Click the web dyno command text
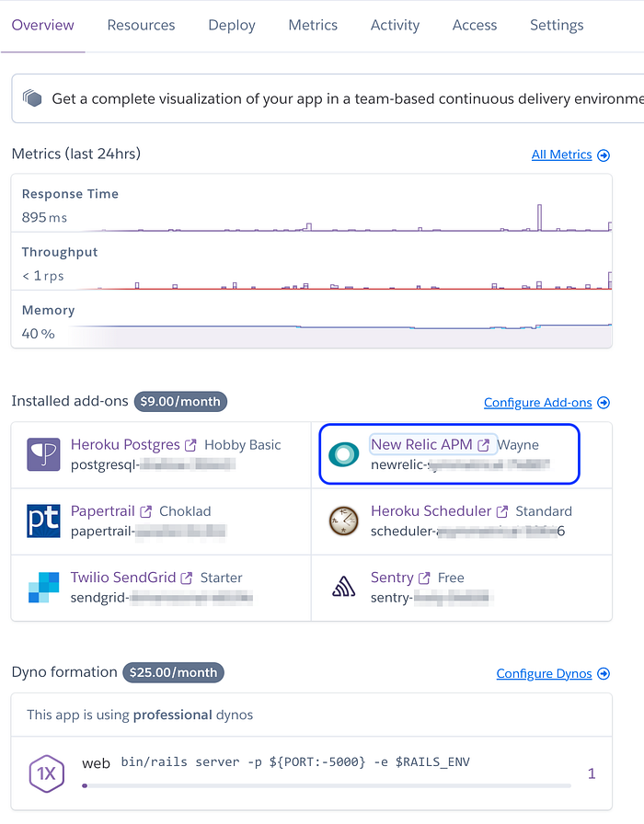 pyautogui.click(x=295, y=762)
